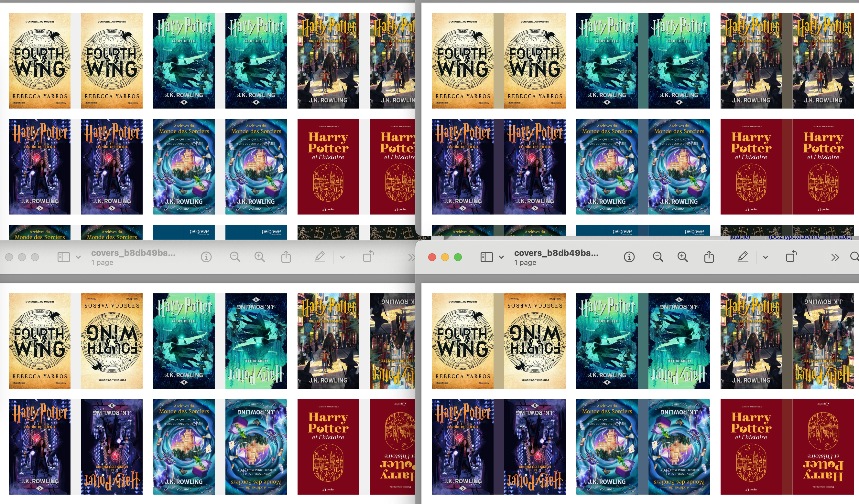Show more toolbar items in active window

835,257
